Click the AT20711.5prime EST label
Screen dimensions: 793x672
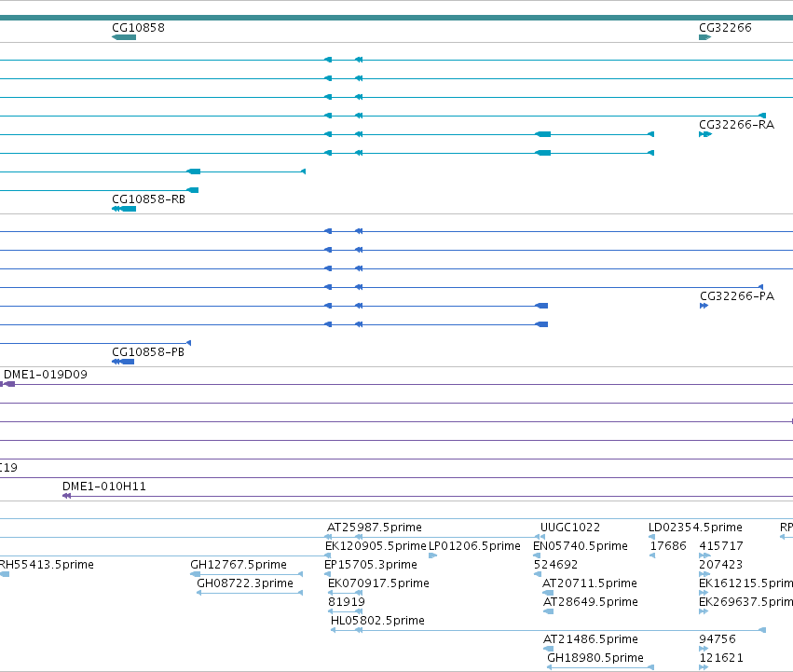coord(590,583)
